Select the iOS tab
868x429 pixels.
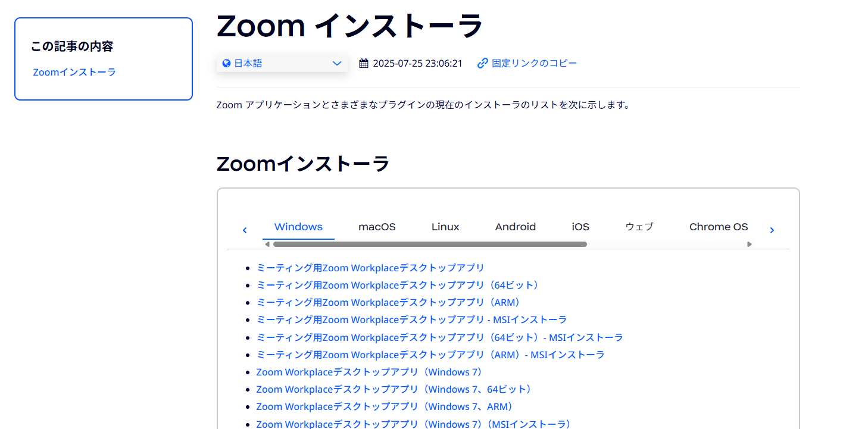point(580,227)
